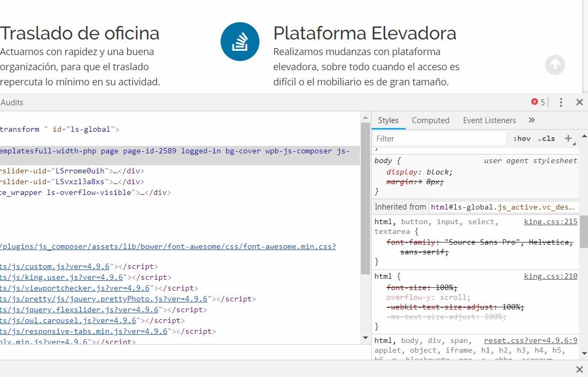Click the html, button, input selector rule

tap(436, 226)
